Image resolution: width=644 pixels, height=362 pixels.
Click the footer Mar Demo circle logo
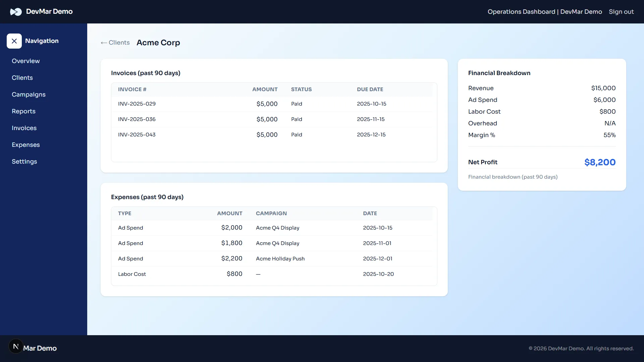[x=16, y=346]
